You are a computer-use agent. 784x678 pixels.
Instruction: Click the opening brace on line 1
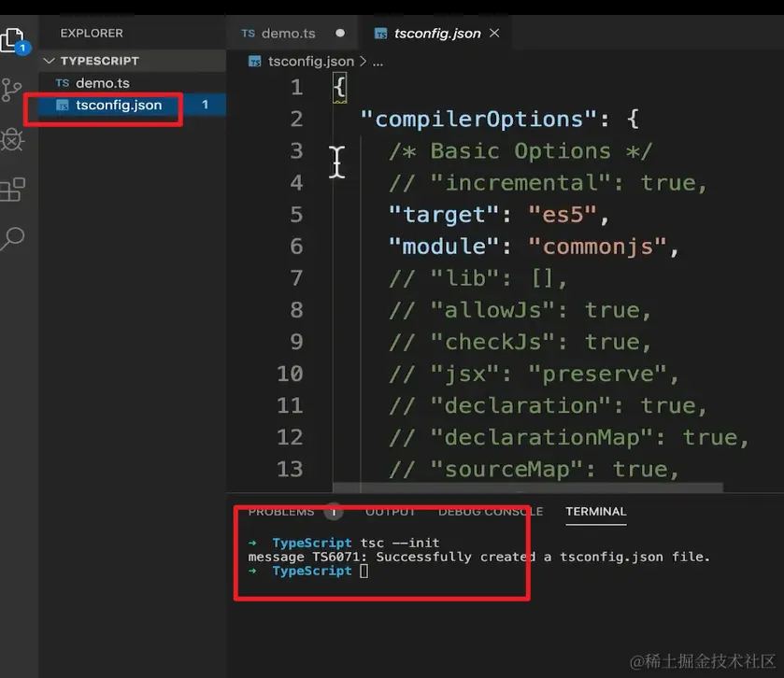pos(340,88)
